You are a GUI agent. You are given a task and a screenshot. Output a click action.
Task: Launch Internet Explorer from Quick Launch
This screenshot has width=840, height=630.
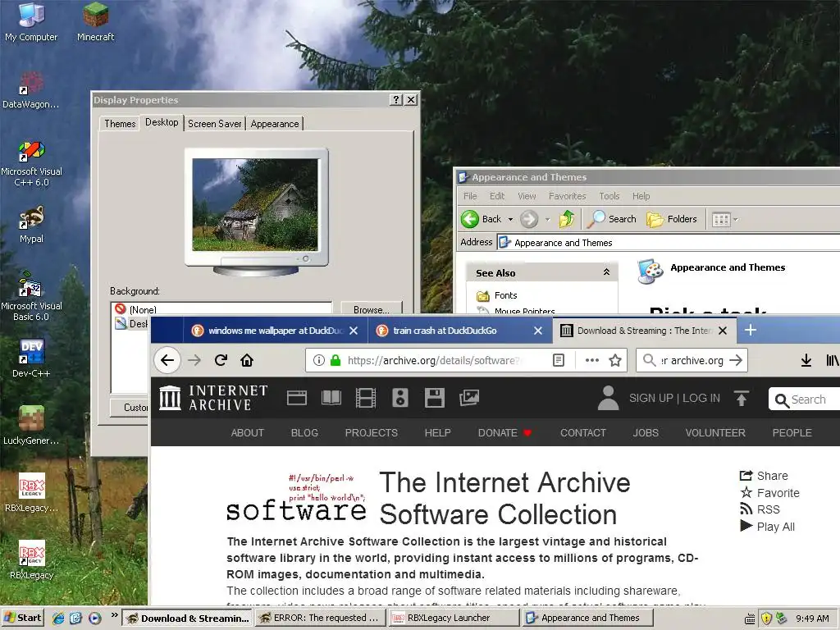58,619
